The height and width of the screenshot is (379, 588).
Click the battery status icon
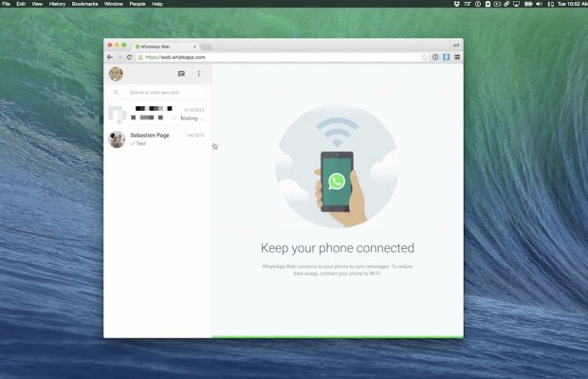coord(528,4)
